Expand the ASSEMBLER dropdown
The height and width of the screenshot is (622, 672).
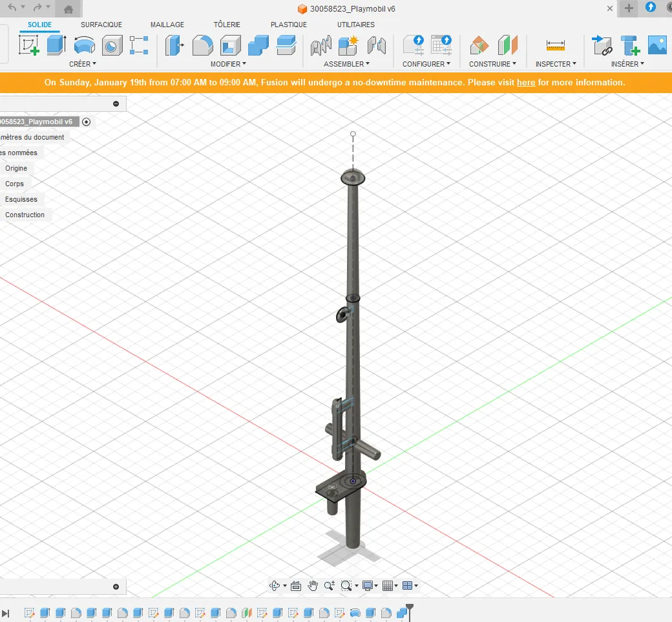click(347, 64)
